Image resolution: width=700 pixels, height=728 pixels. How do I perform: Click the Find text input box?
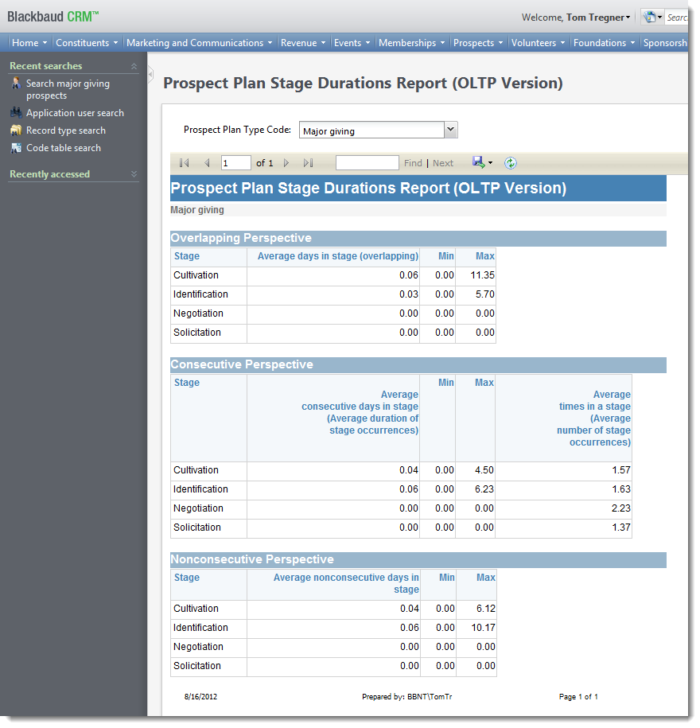tap(367, 163)
